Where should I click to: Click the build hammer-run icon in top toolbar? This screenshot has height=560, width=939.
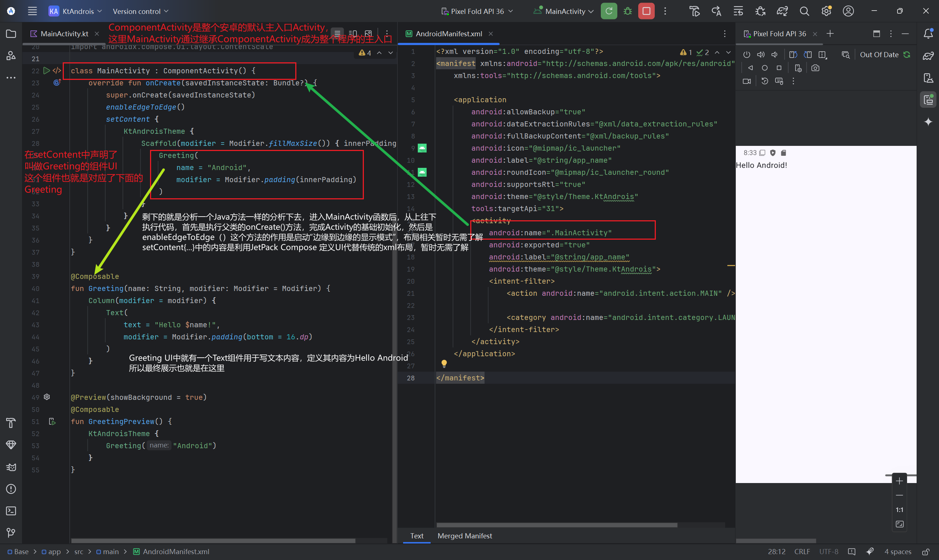pyautogui.click(x=694, y=11)
